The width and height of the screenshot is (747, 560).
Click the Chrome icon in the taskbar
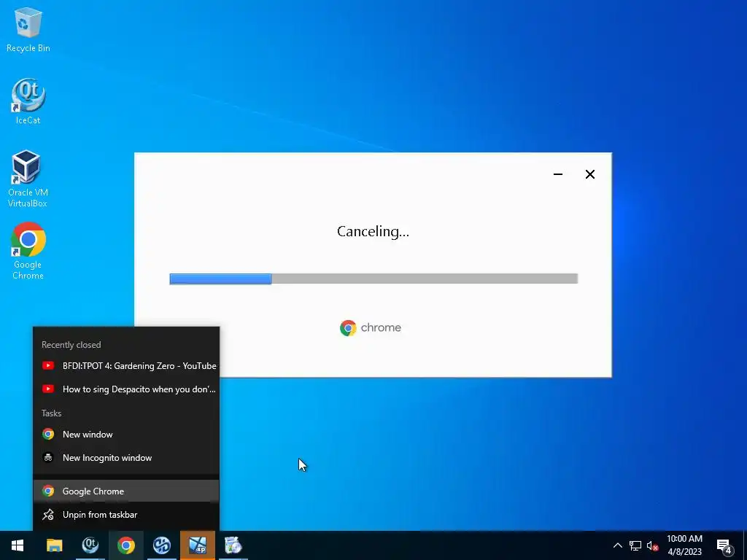click(x=125, y=545)
